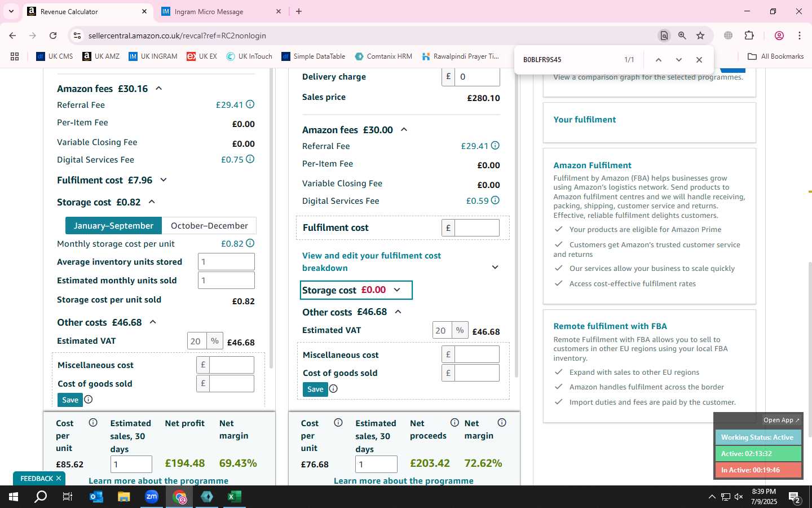
Task: Click the info icon beside Digital Services Fee £0.59
Action: [x=495, y=200]
